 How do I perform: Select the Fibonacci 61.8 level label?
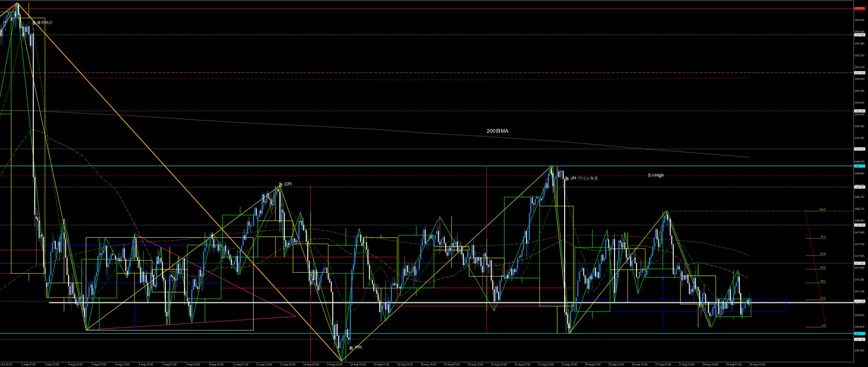pyautogui.click(x=822, y=254)
